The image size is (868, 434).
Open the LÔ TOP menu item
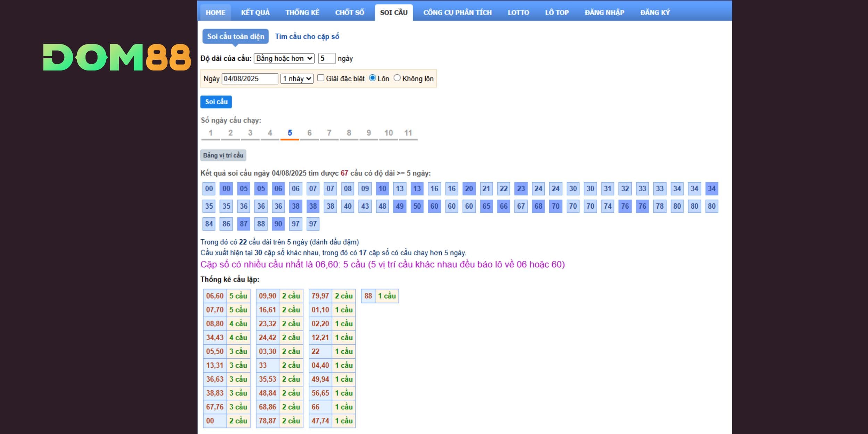tap(557, 12)
